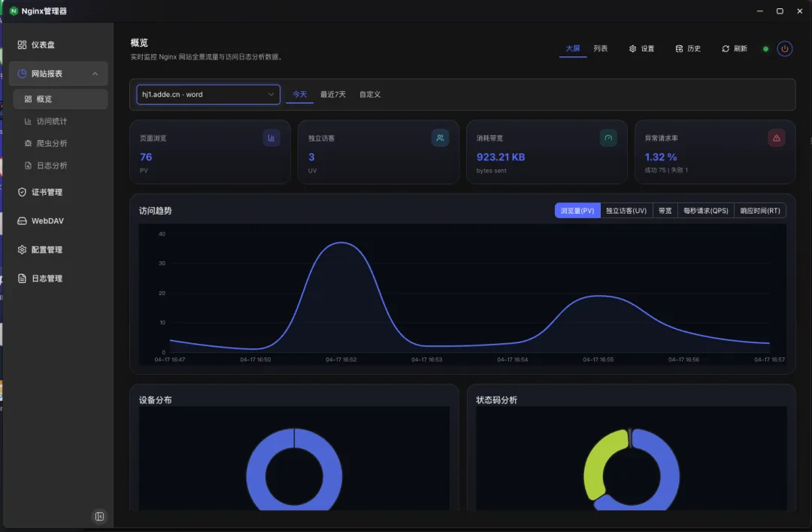812x532 pixels.
Task: Collapse the sidebar with the bottom toggle
Action: pos(99,516)
